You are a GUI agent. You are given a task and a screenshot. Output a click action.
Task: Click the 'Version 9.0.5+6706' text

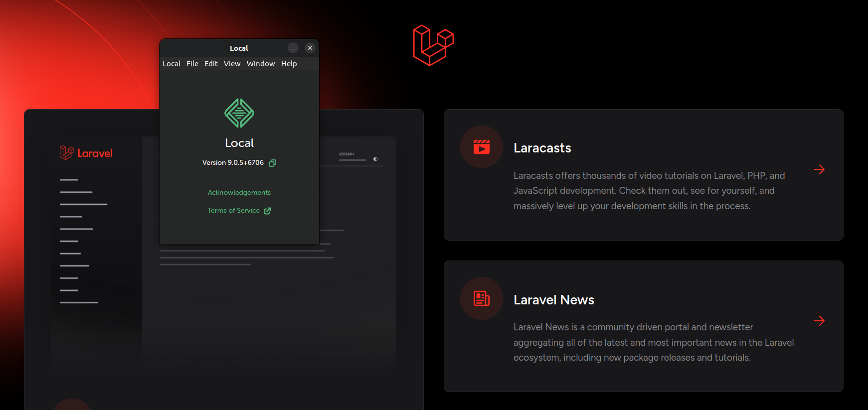pyautogui.click(x=233, y=162)
